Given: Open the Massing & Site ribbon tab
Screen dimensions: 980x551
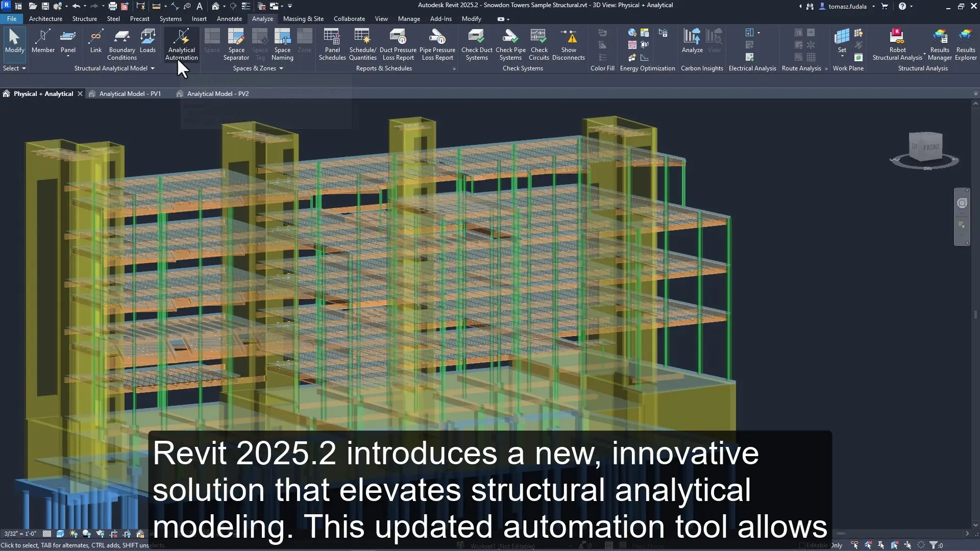Looking at the screenshot, I should click(x=304, y=19).
